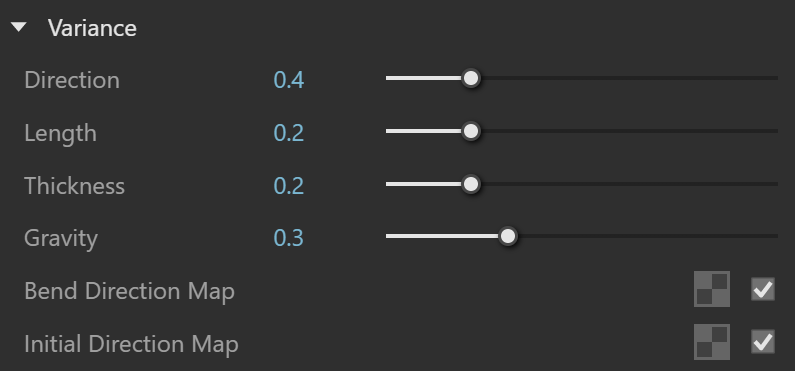Click the Direction parameter label

coord(72,80)
